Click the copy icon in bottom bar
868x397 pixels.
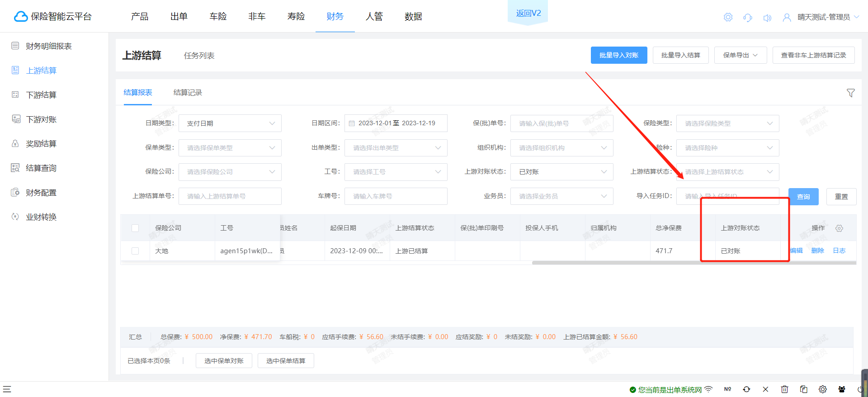coord(803,389)
